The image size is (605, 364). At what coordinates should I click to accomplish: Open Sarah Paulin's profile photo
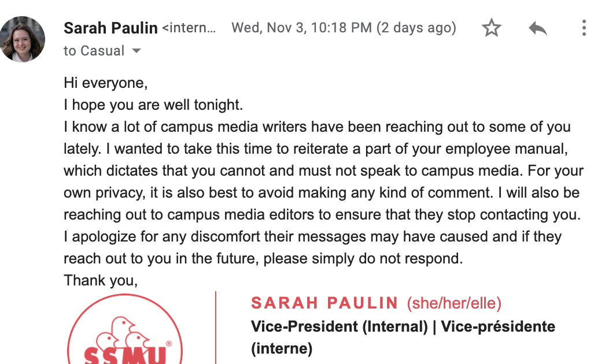[x=23, y=39]
